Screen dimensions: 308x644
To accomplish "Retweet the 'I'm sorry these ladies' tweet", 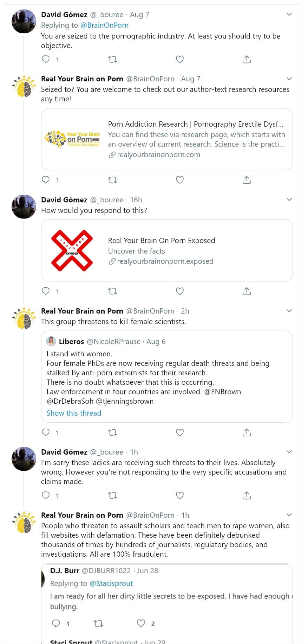I will [113, 495].
